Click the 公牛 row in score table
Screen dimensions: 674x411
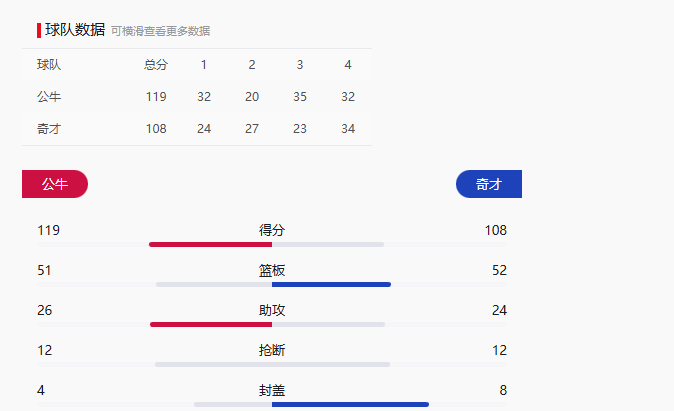pos(49,97)
